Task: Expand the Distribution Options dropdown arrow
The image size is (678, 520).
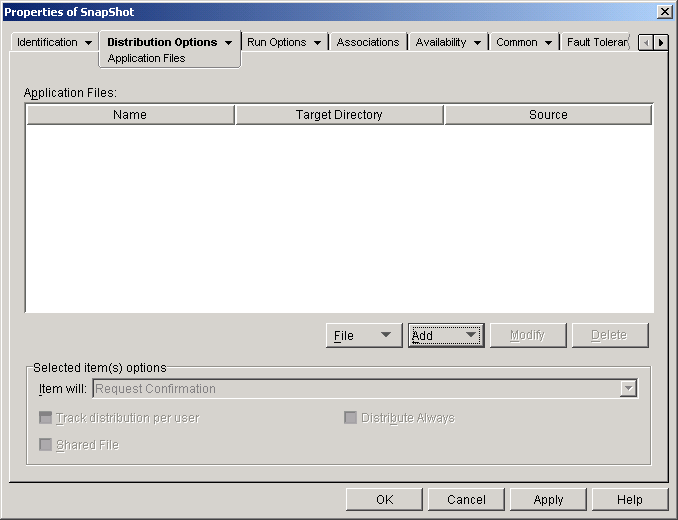Action: [228, 43]
